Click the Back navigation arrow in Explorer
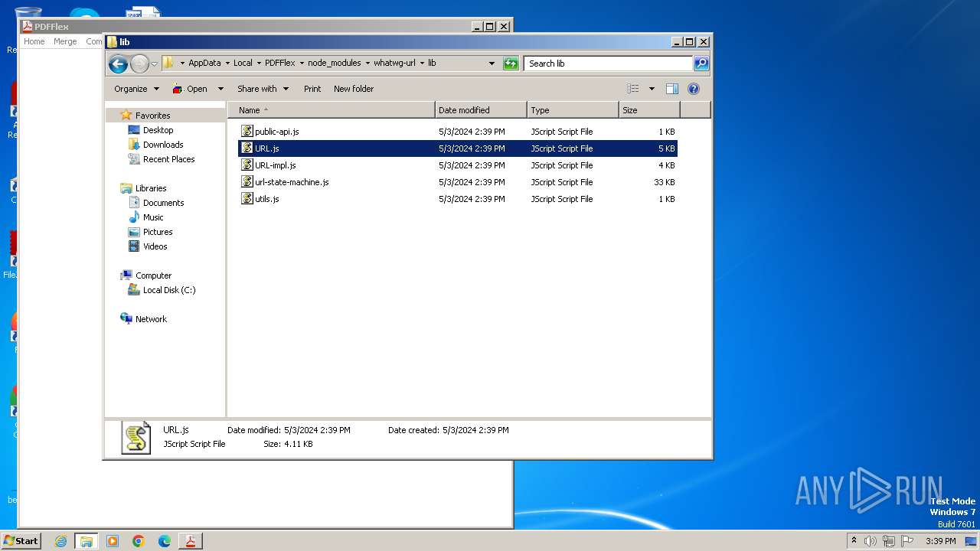 click(118, 64)
